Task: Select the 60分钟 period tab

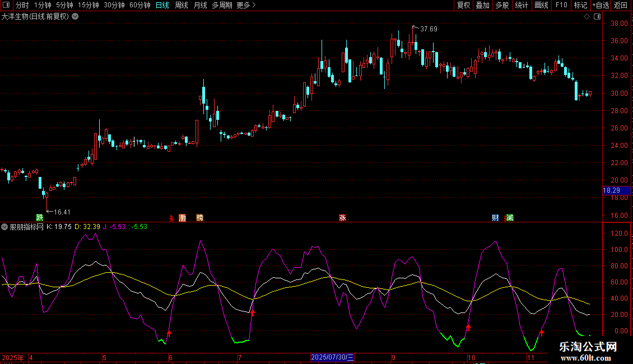Action: click(x=139, y=6)
